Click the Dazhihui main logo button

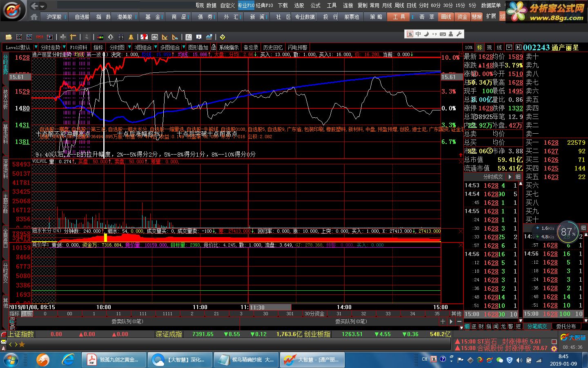13,10
